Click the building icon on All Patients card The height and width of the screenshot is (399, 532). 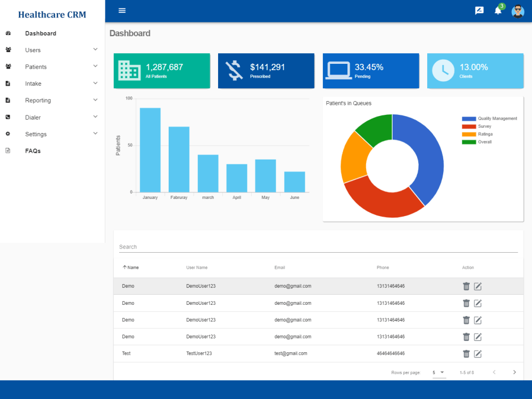(129, 71)
